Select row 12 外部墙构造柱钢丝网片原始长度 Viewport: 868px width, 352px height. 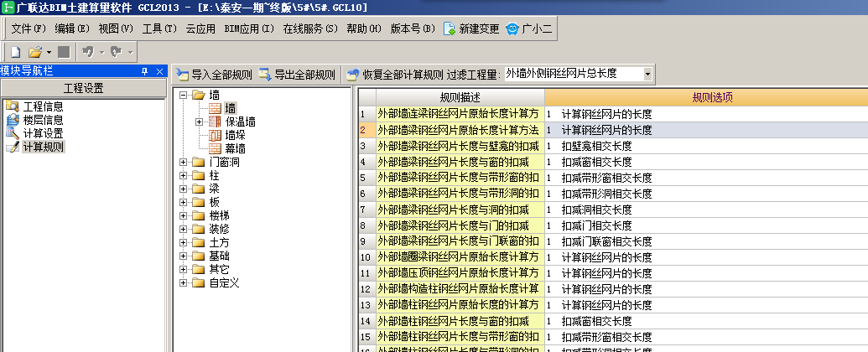click(460, 289)
